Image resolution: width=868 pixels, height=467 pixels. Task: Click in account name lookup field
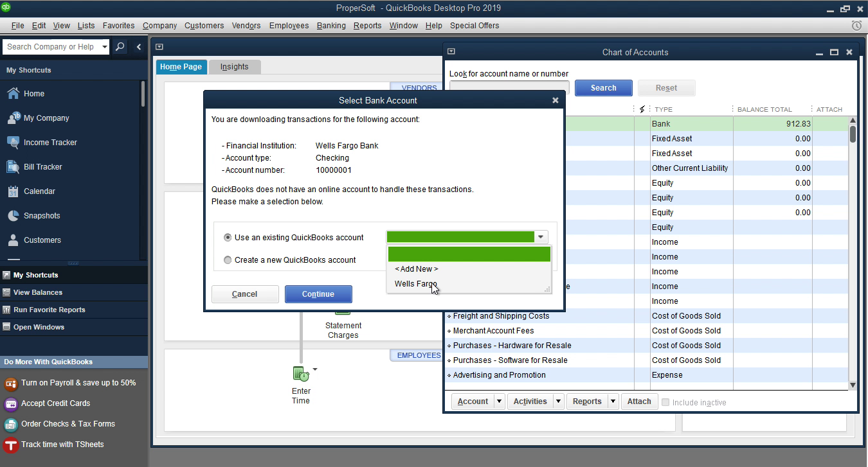[509, 88]
